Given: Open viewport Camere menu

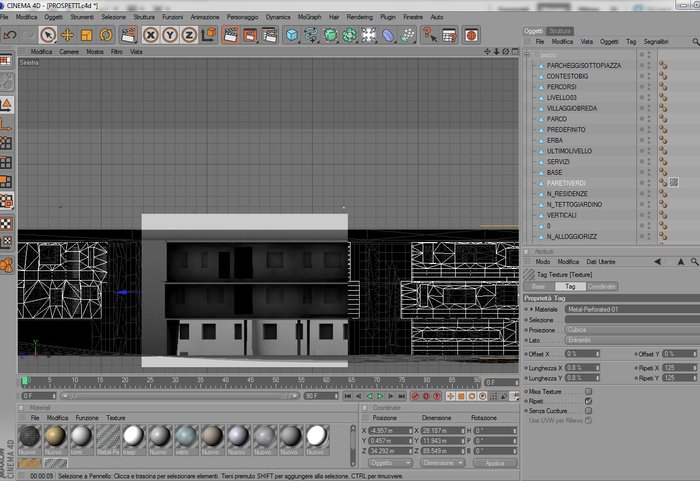Looking at the screenshot, I should click(69, 52).
